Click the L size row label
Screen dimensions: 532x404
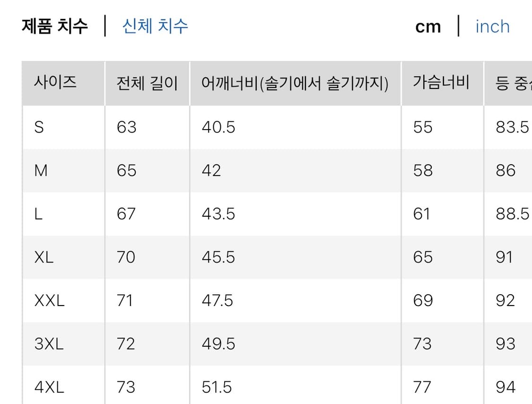tap(39, 214)
